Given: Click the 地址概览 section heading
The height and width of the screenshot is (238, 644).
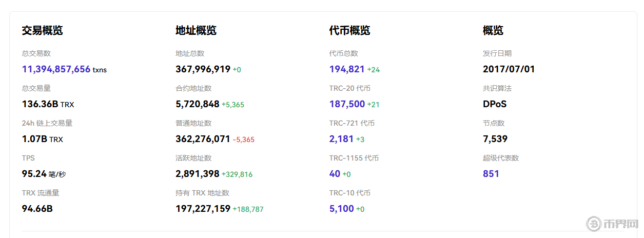Looking at the screenshot, I should 196,31.
